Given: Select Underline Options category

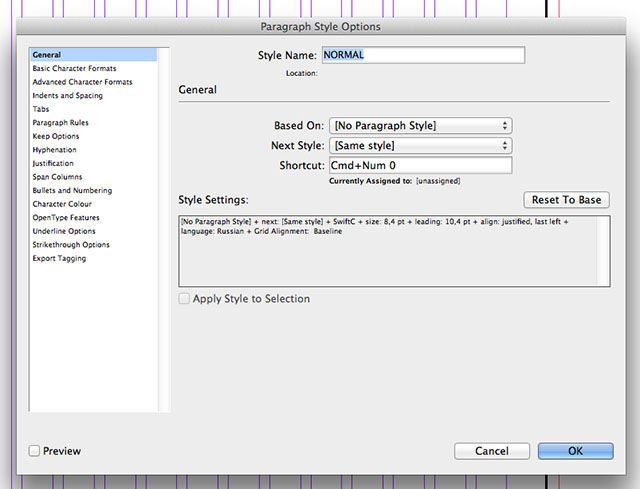Looking at the screenshot, I should click(64, 231).
